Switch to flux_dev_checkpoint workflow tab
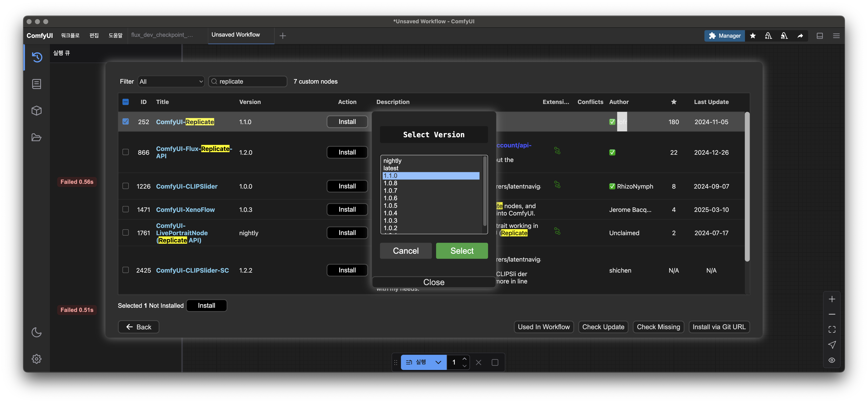Viewport: 868px width, 403px height. [x=162, y=35]
